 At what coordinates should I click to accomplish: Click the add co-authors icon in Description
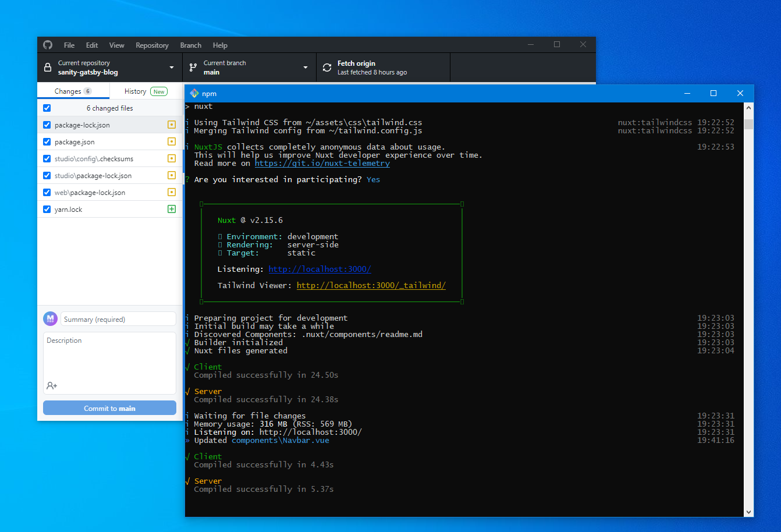52,385
